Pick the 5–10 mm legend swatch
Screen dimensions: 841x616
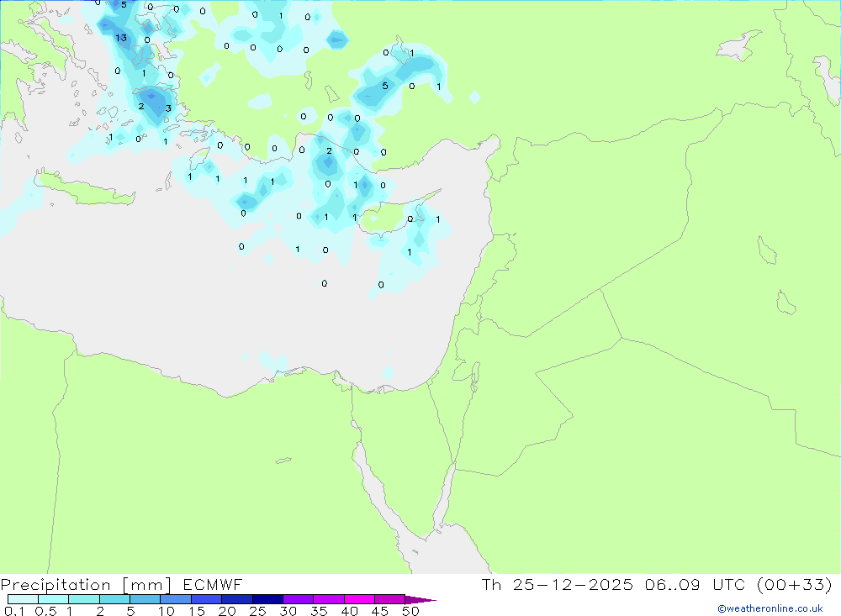click(145, 599)
